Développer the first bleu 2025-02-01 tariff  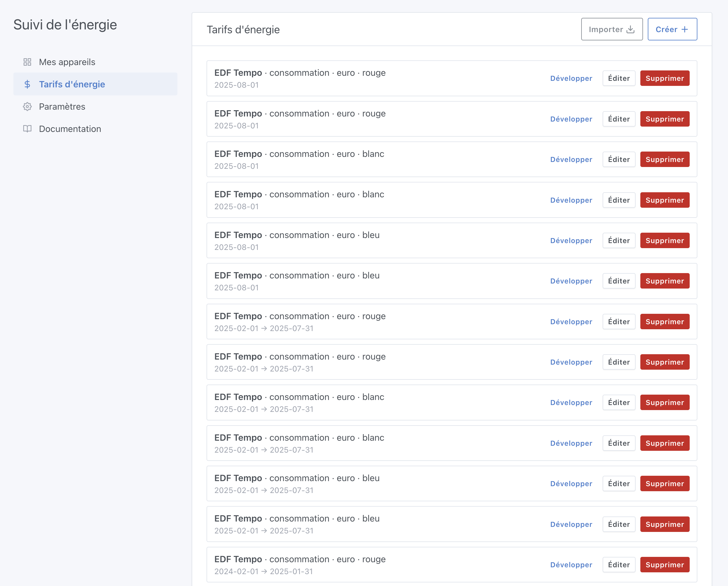click(571, 484)
